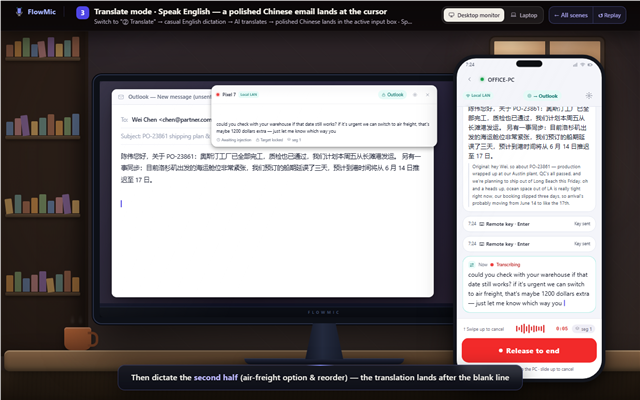Open settings gear on the phone screen

(589, 96)
